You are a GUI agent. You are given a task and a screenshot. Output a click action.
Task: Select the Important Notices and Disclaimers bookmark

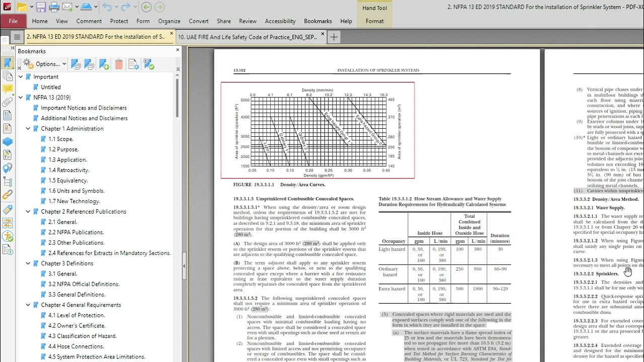84,108
